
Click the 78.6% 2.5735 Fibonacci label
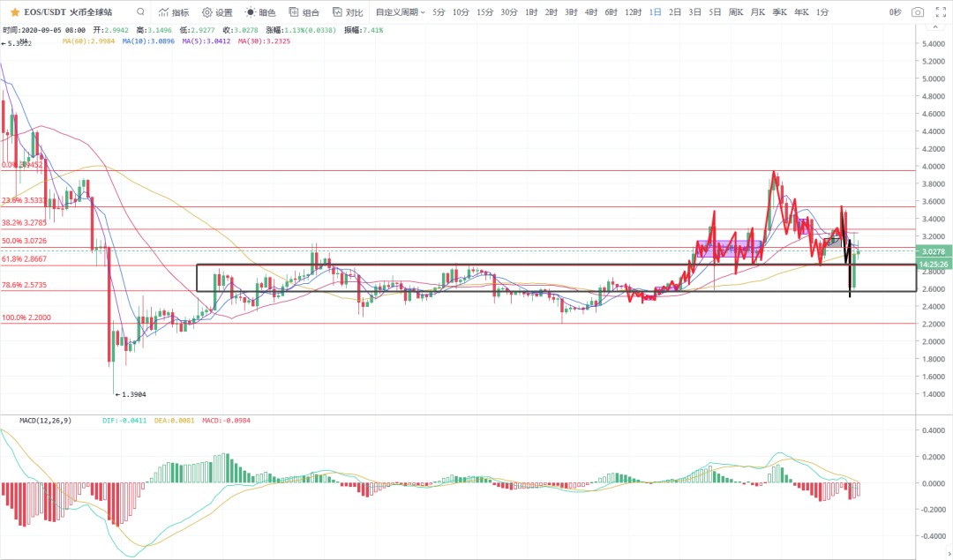(24, 285)
